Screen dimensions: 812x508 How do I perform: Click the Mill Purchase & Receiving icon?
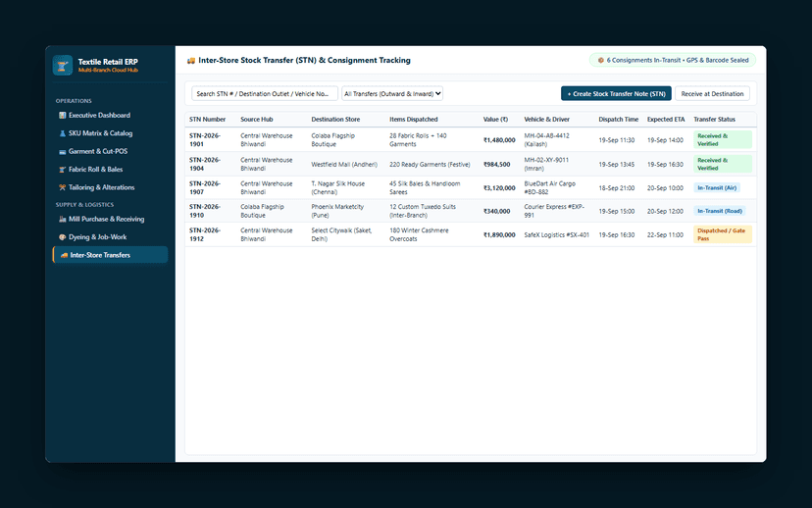[62, 219]
